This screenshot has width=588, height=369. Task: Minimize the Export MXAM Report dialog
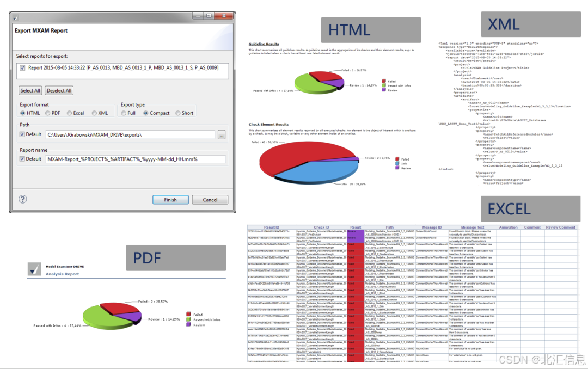pos(198,16)
